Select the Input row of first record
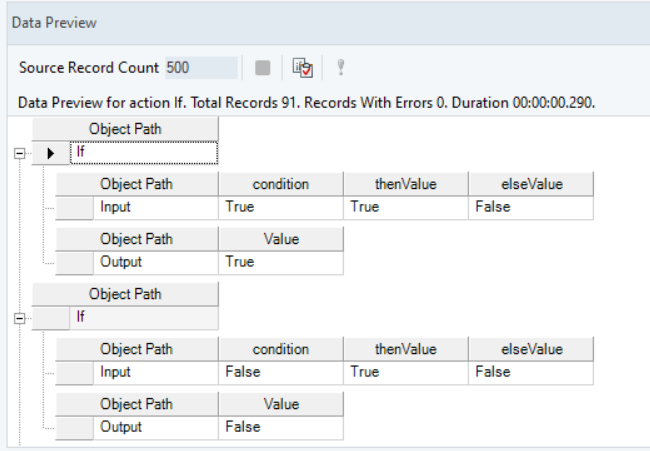This screenshot has width=650, height=451. coord(74,207)
